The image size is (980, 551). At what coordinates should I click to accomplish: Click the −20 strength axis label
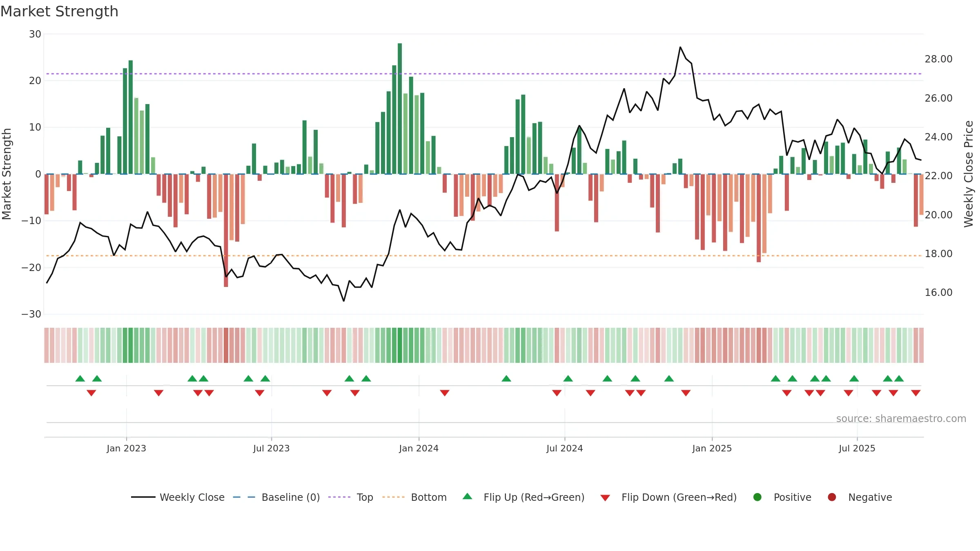[x=31, y=267]
